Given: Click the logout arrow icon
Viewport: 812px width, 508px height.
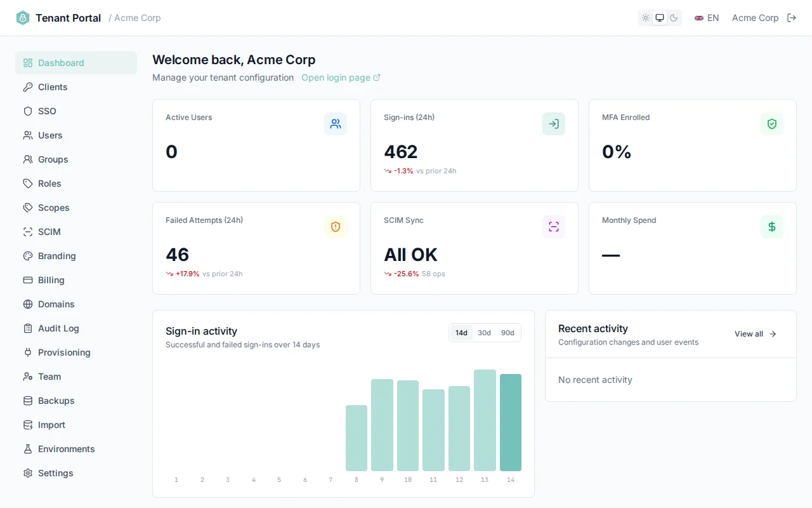Looking at the screenshot, I should pos(792,18).
